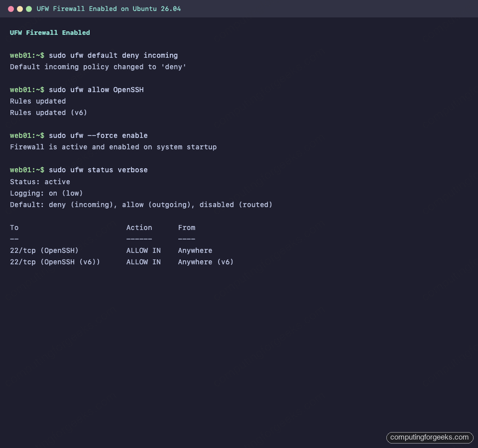The width and height of the screenshot is (478, 448).
Task: Click the computingforgeeks.com badge
Action: 429,438
